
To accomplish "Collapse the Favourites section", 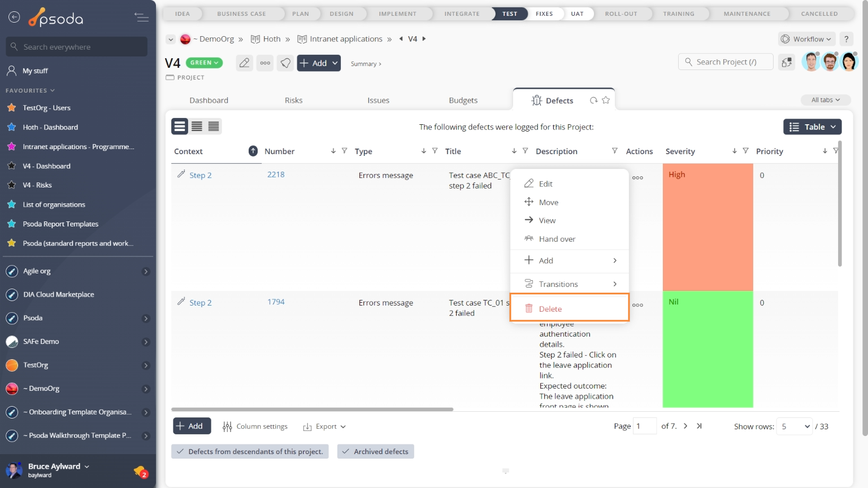I will [x=31, y=90].
